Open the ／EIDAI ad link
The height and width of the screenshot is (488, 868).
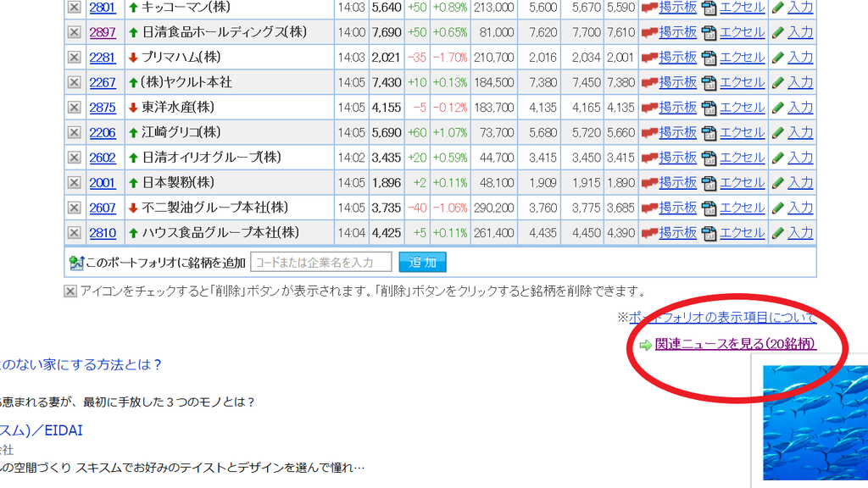tap(41, 430)
